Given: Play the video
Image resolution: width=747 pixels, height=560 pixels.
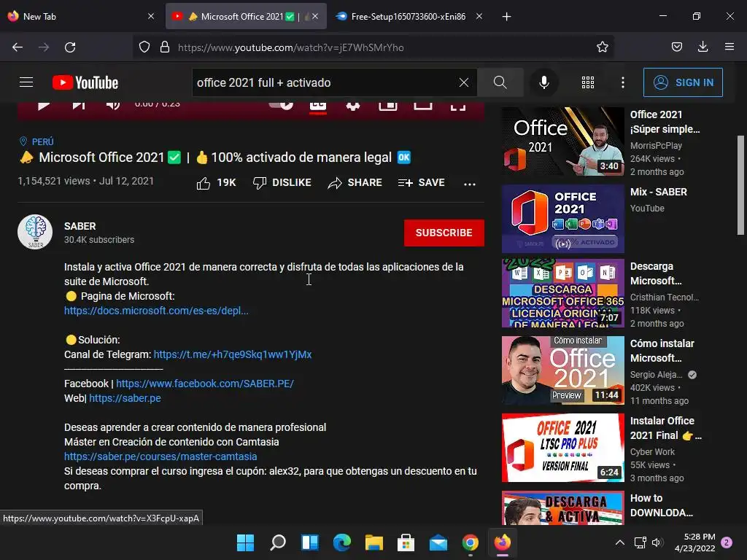Looking at the screenshot, I should point(43,105).
